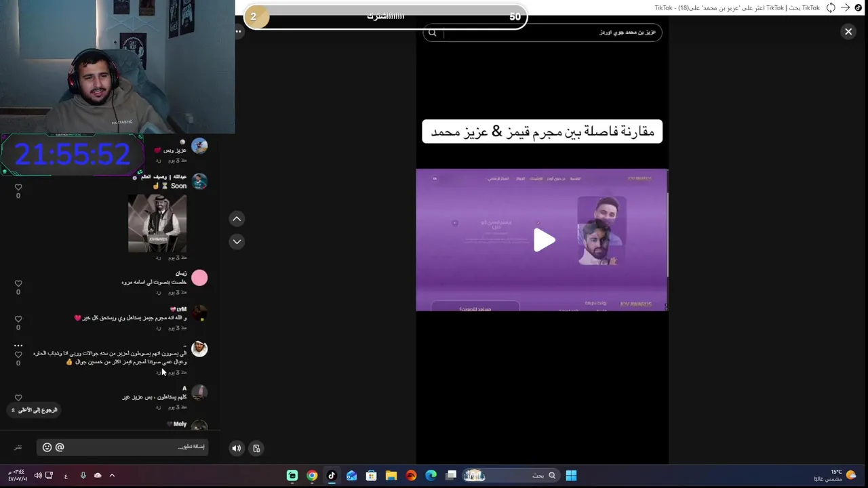Open username Mely at list bottom

pyautogui.click(x=180, y=424)
